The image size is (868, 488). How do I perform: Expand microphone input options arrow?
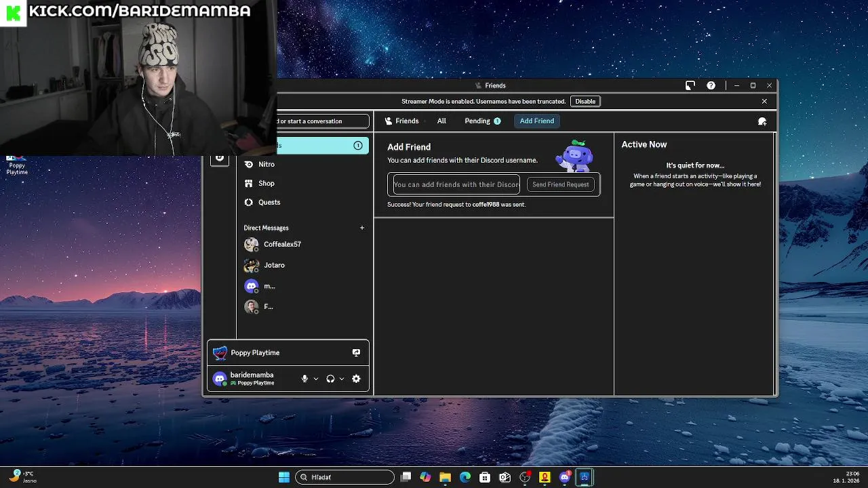point(315,379)
